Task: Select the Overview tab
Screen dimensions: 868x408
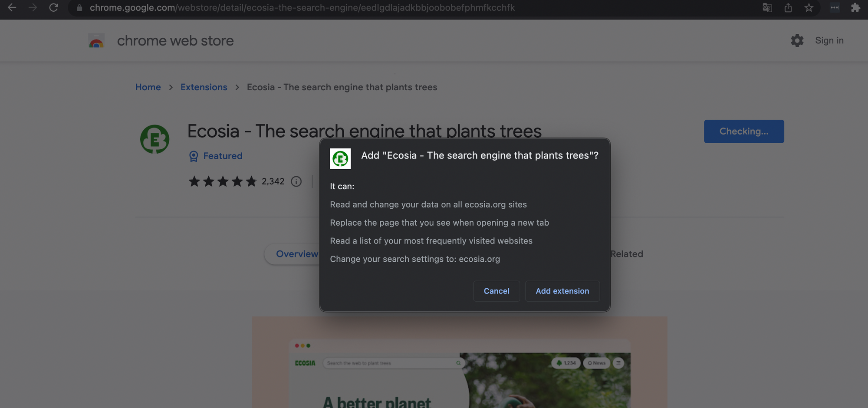Action: pos(297,254)
